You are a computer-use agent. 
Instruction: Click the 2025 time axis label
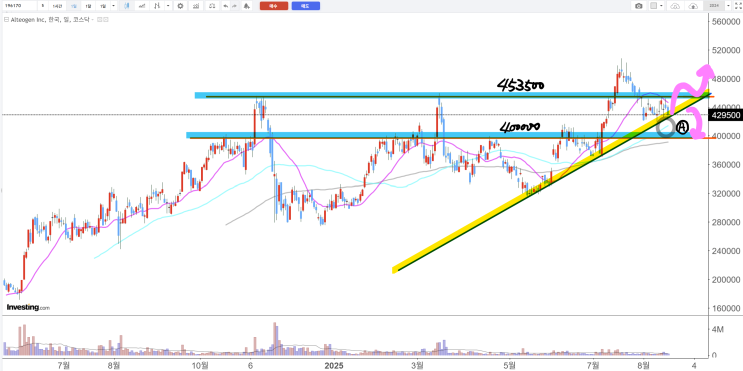click(x=334, y=366)
